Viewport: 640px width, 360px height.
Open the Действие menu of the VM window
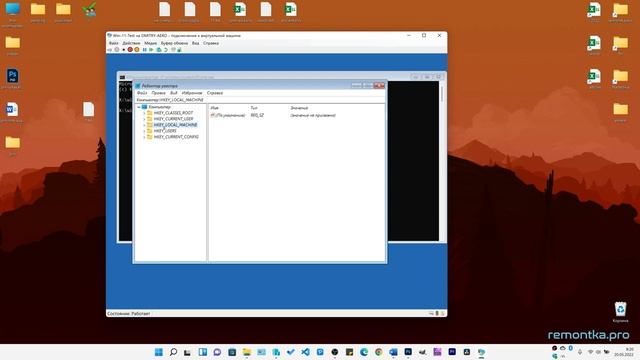pyautogui.click(x=131, y=43)
